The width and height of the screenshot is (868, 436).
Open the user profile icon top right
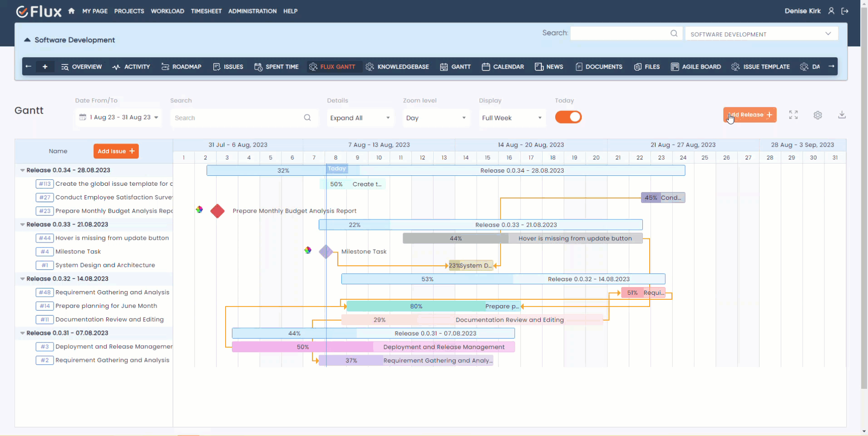click(832, 11)
